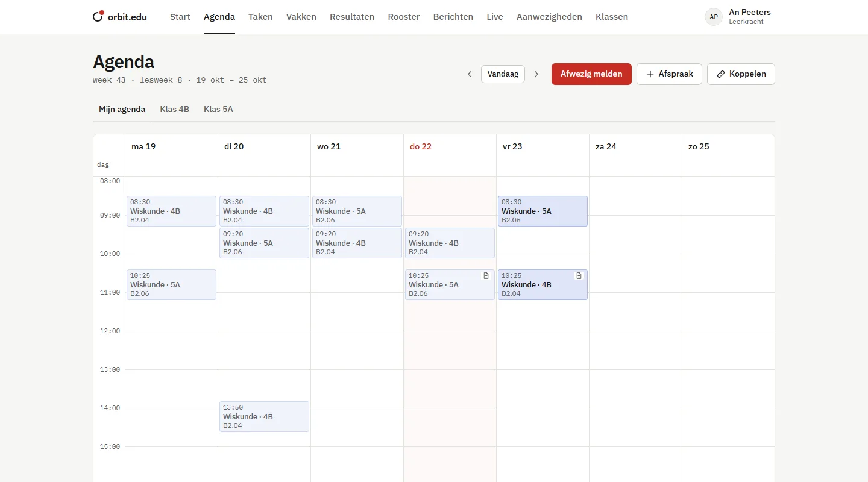
Task: Click the Koppelen button
Action: coord(741,74)
